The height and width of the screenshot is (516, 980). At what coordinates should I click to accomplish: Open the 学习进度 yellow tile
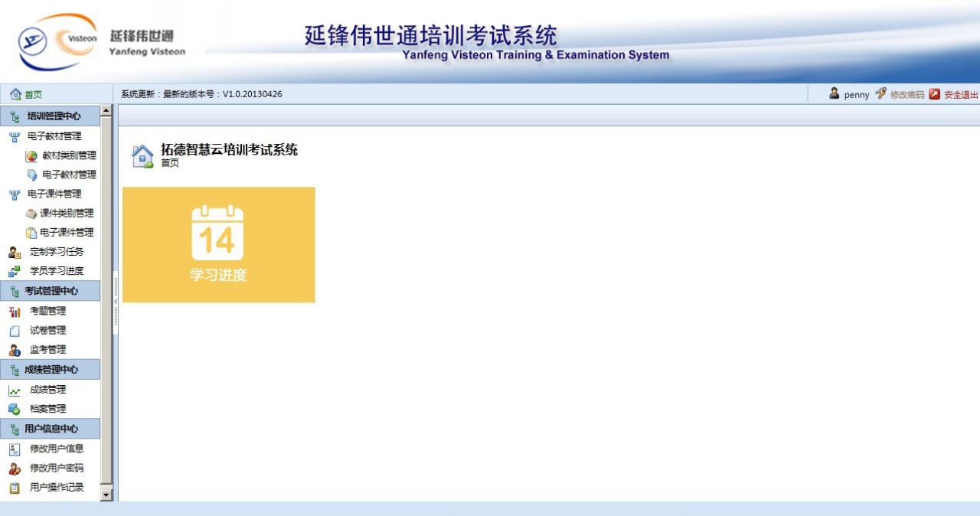tap(219, 245)
